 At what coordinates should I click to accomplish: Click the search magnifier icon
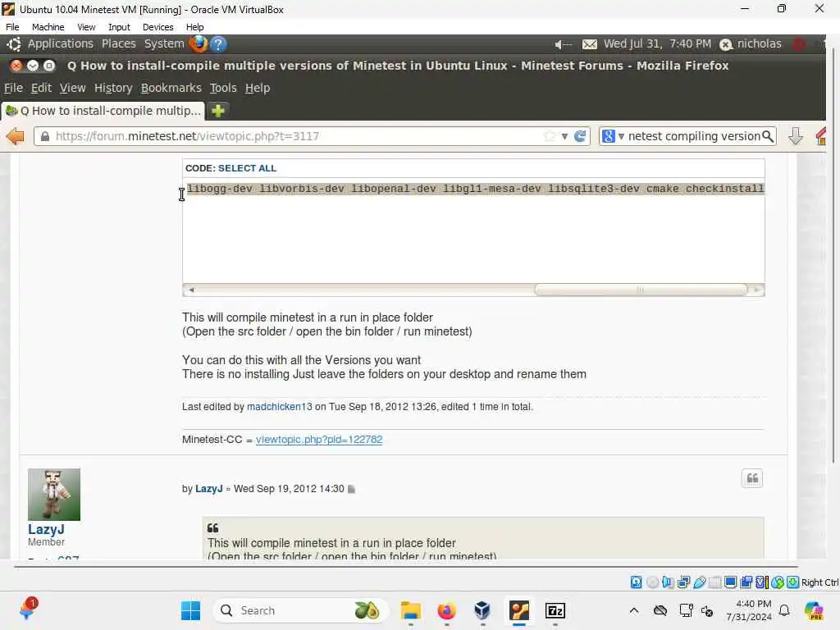coord(768,136)
